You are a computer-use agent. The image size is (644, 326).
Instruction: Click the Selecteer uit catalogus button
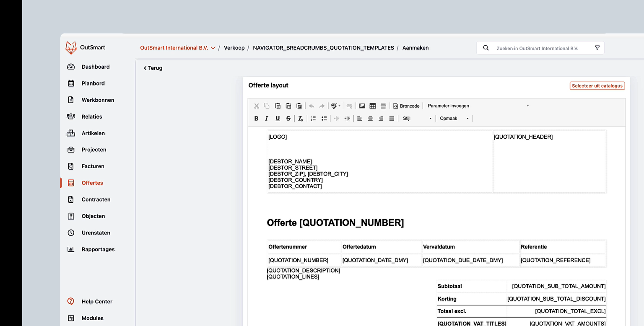597,85
